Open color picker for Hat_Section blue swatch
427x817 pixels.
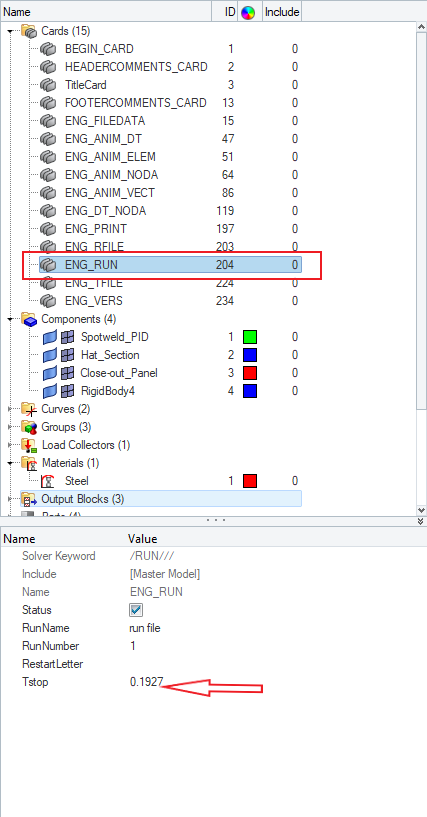click(x=250, y=355)
